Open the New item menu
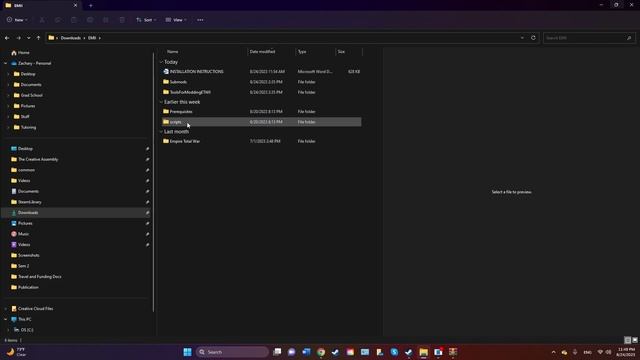640x360 pixels. [17, 20]
